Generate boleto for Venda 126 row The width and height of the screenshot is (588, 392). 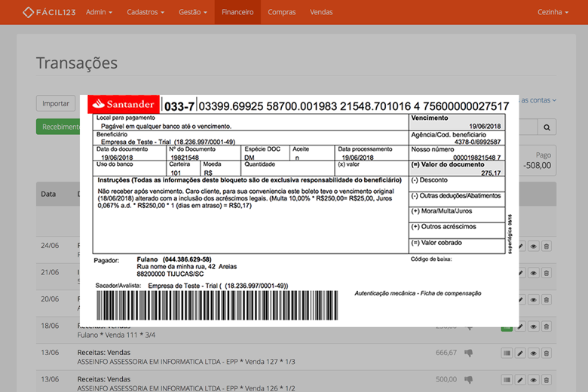507,380
